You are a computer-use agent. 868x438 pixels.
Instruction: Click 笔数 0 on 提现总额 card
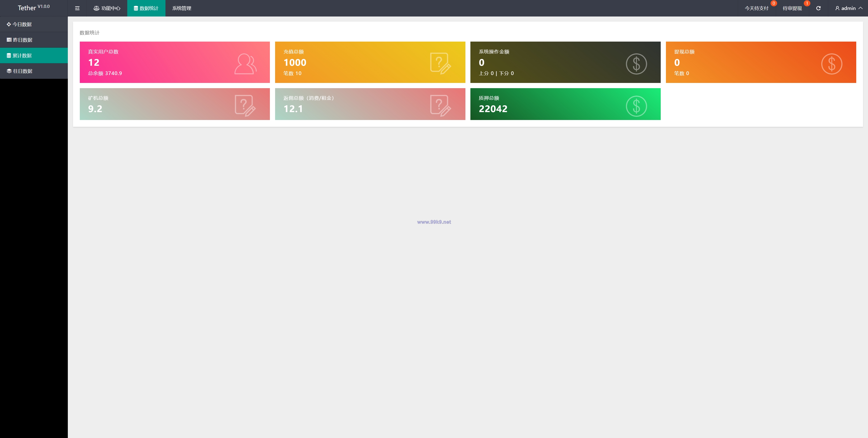(681, 73)
